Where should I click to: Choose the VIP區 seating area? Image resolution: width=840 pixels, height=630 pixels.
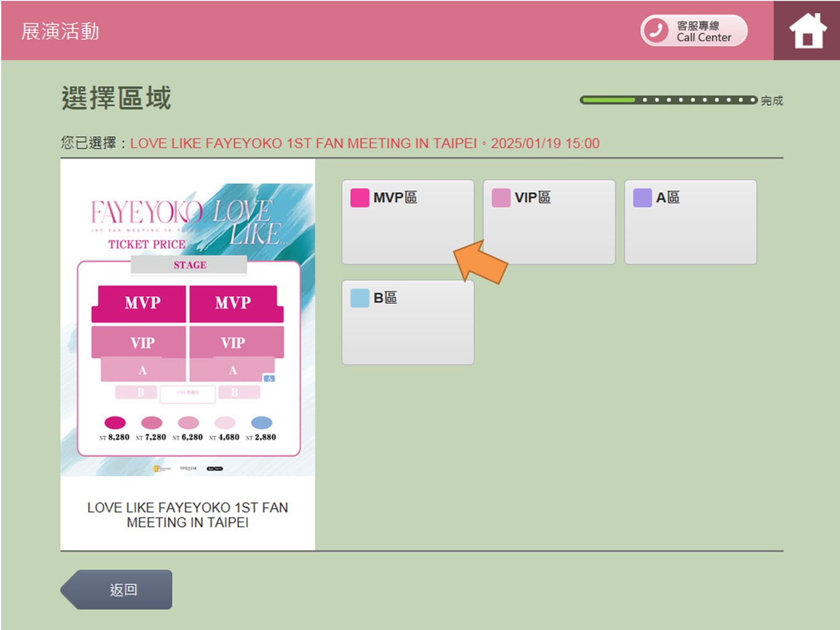pyautogui.click(x=549, y=222)
